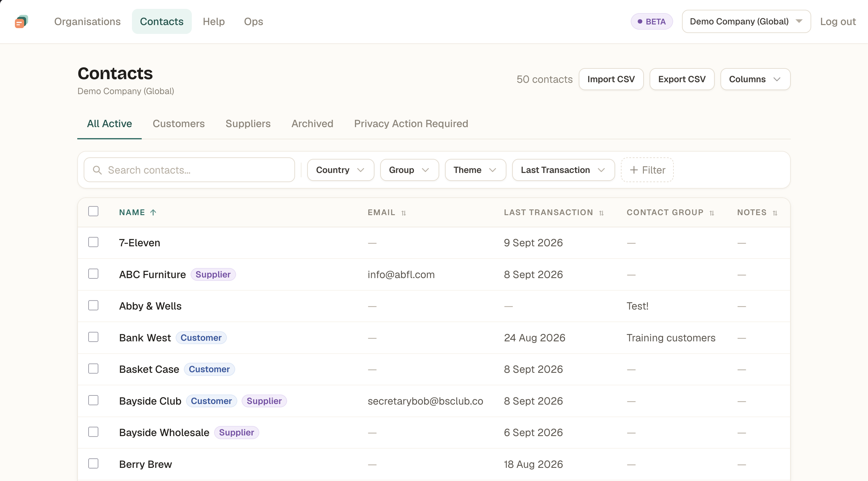This screenshot has height=481, width=868.
Task: Open the Group filter dropdown
Action: tap(409, 170)
